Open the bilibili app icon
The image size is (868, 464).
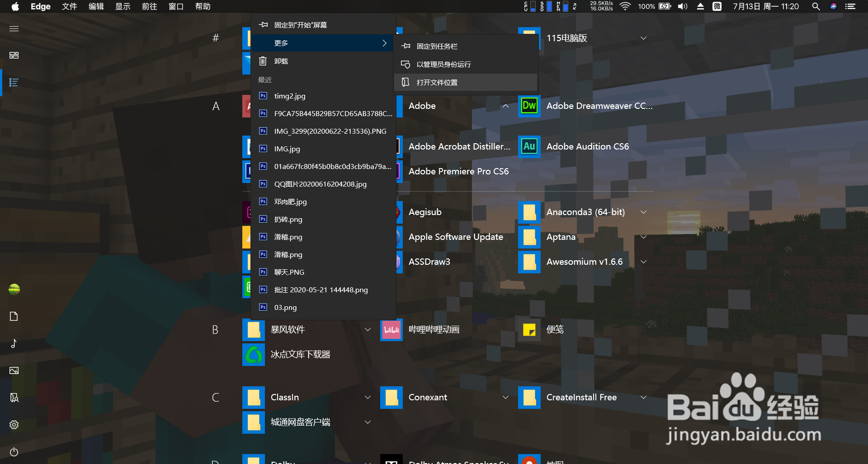point(392,330)
